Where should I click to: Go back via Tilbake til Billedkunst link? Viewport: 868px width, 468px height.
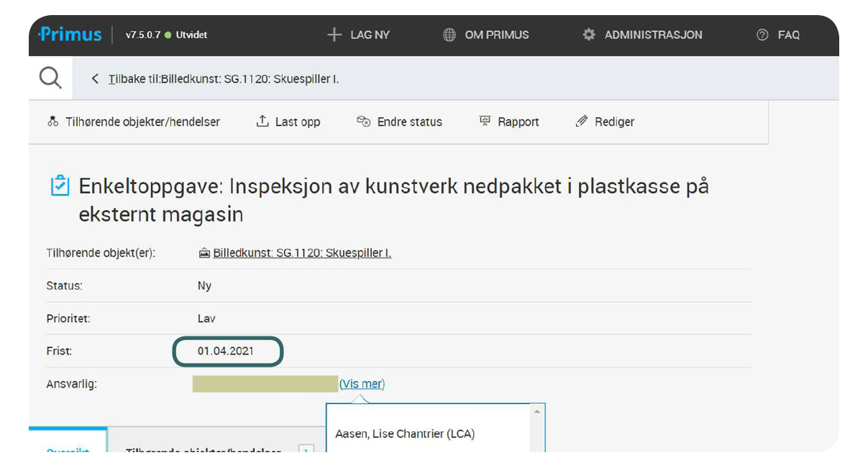tap(224, 78)
